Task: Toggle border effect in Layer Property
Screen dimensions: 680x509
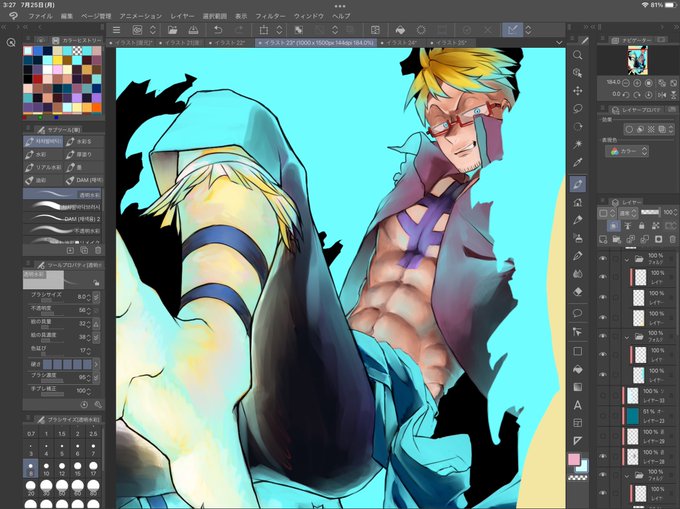Action: 629,129
